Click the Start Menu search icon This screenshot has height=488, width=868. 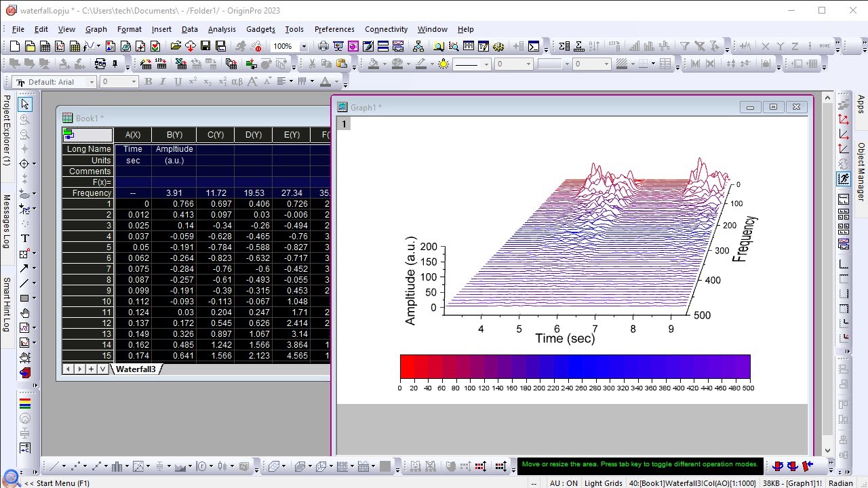[11, 479]
